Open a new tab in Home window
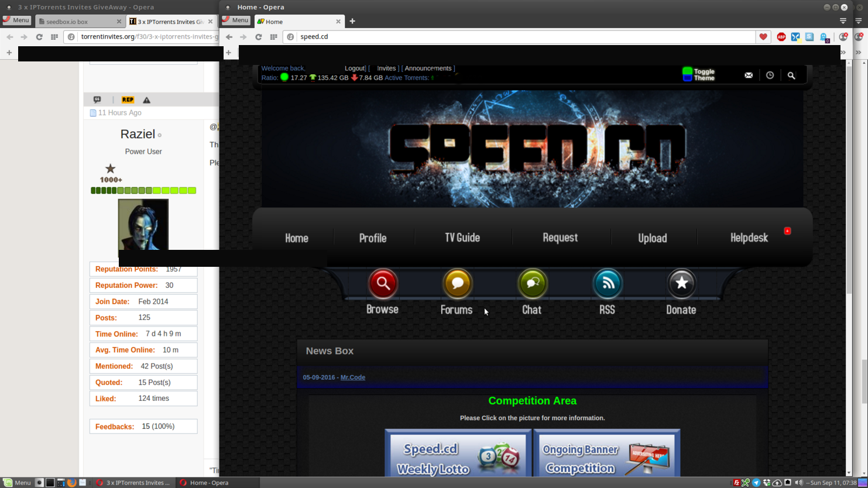Screen dimensions: 868x488 [352, 22]
